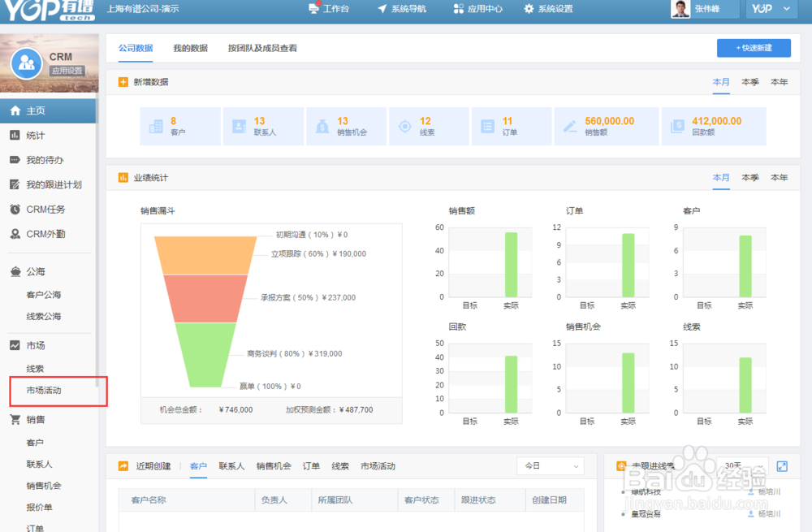Click the orange 立项跟踪 funnel segment

[x=205, y=255]
